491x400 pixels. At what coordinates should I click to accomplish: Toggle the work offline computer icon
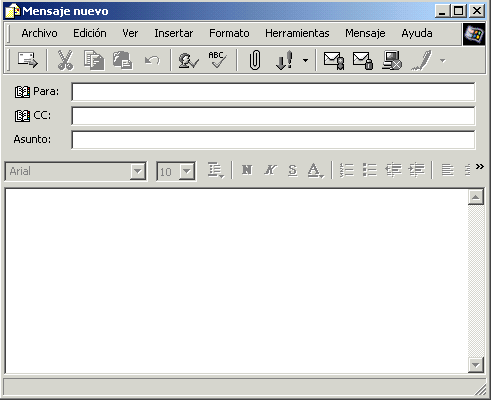point(392,60)
